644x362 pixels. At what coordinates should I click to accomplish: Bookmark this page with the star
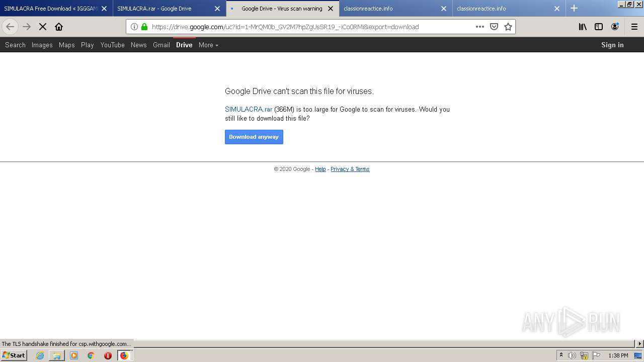pos(508,27)
